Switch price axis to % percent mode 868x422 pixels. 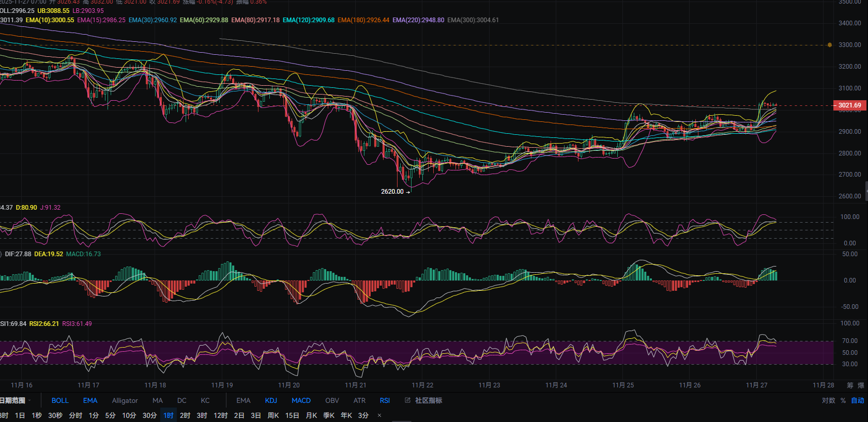click(x=843, y=400)
